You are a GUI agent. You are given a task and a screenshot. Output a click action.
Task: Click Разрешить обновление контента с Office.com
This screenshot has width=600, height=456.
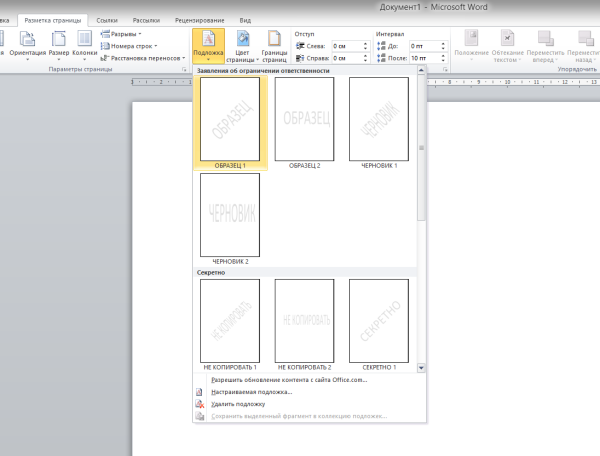point(288,380)
